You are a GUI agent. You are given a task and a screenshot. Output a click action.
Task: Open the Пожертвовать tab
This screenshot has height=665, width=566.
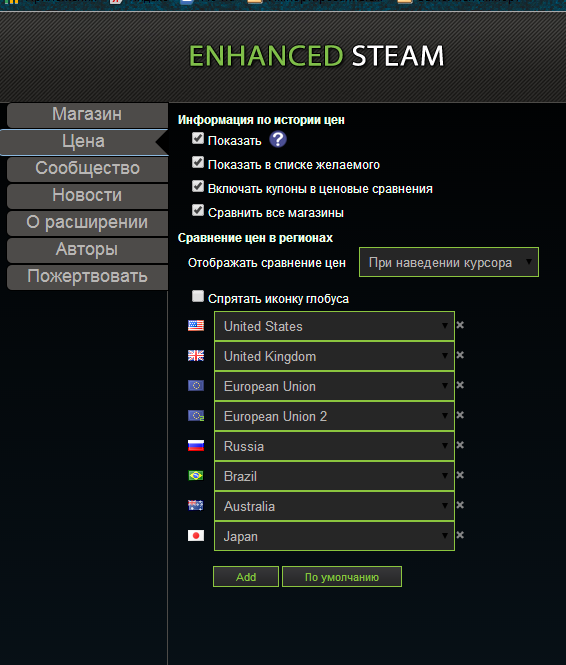87,277
